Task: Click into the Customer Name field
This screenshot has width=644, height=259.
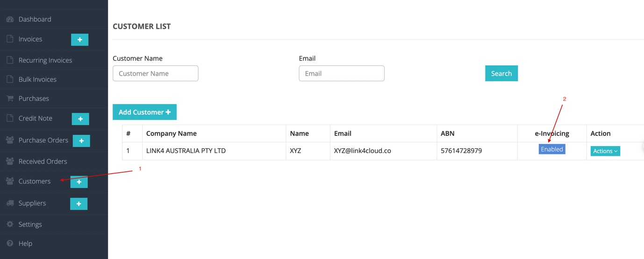Action: coord(156,73)
